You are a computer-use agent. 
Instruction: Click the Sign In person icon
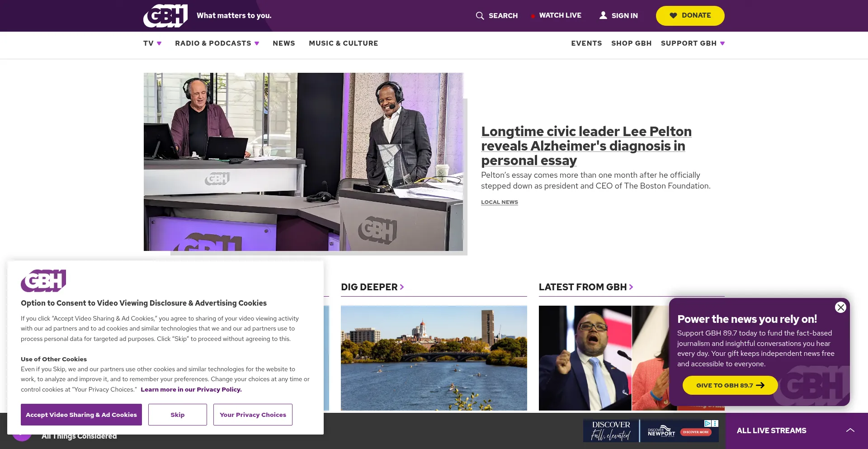point(603,15)
